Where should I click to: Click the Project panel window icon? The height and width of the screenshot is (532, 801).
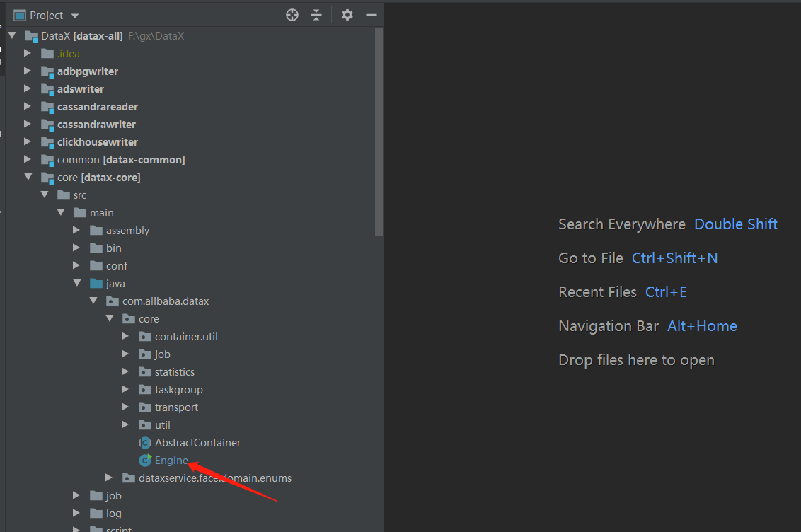coord(19,16)
